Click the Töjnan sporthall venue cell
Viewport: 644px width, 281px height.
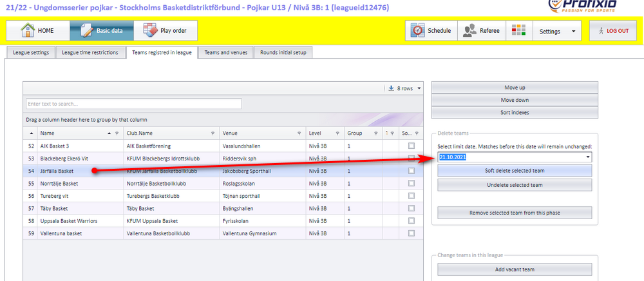263,196
